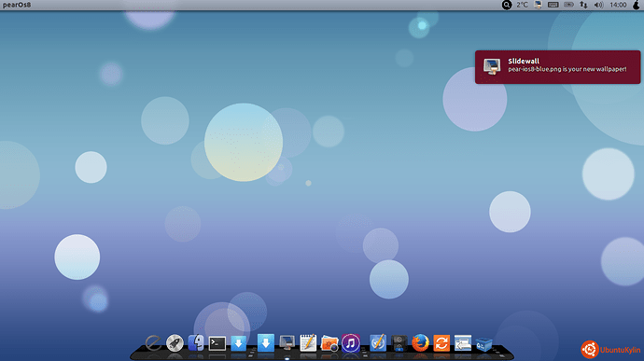Open the orange sync update icon in dock

441,343
